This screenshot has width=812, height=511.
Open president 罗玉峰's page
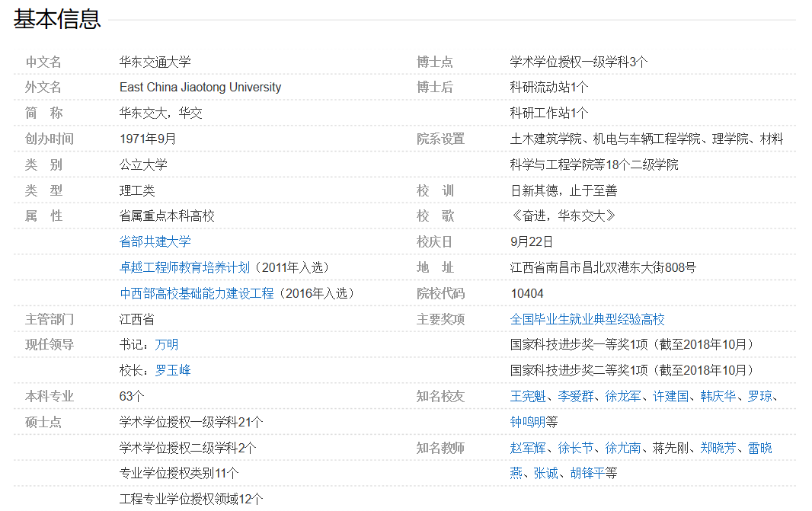point(173,371)
